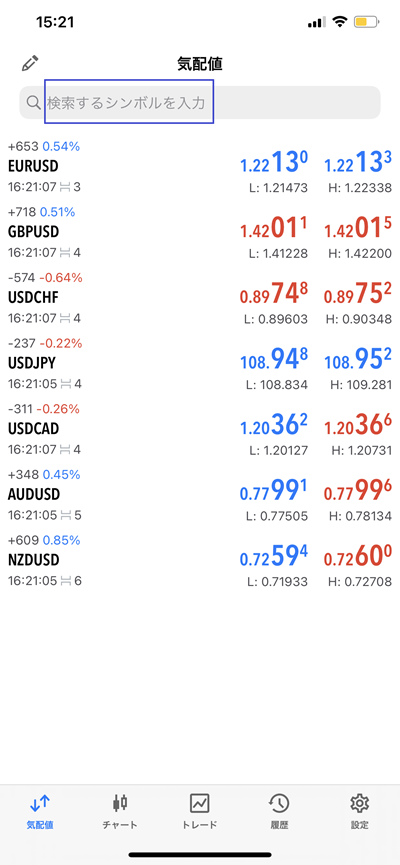
Task: Select the GBPUSD symbol row
Action: (200, 232)
